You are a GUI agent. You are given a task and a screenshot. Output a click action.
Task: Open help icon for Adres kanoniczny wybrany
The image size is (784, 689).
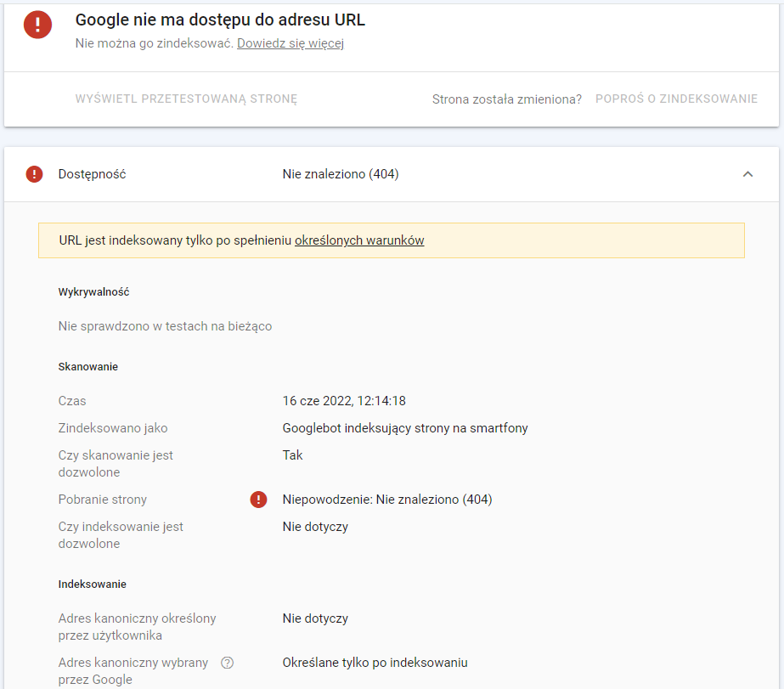coord(228,663)
